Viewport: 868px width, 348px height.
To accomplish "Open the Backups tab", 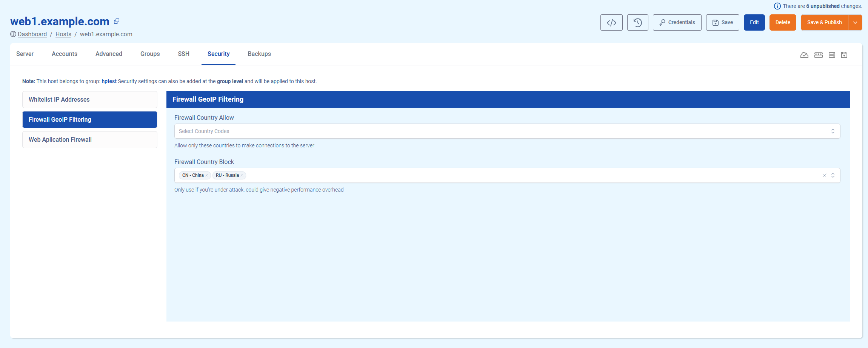I will click(x=259, y=54).
